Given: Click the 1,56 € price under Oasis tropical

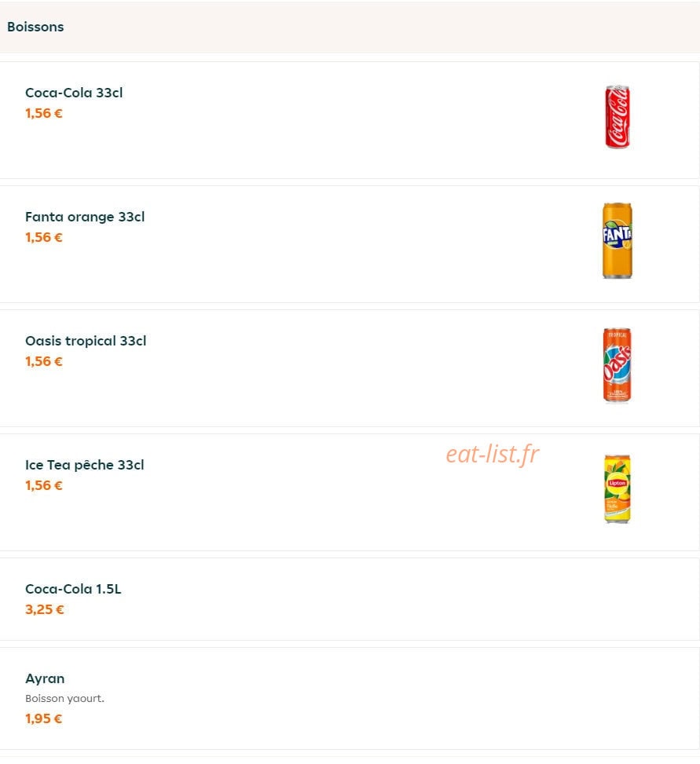Looking at the screenshot, I should [x=44, y=361].
